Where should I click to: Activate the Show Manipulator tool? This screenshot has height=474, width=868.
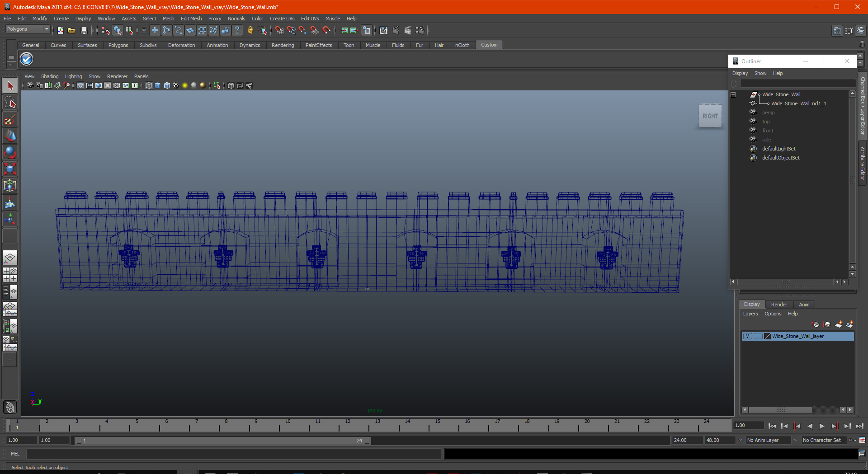pyautogui.click(x=10, y=220)
